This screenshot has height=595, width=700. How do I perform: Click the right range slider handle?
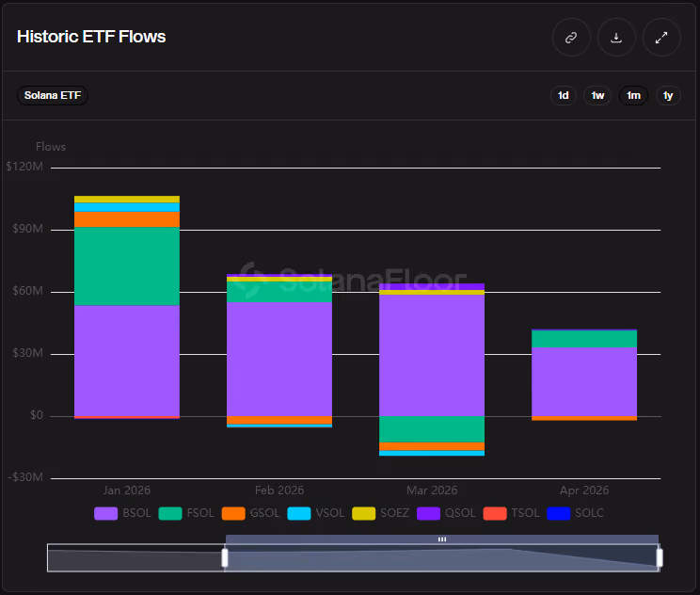pyautogui.click(x=660, y=558)
